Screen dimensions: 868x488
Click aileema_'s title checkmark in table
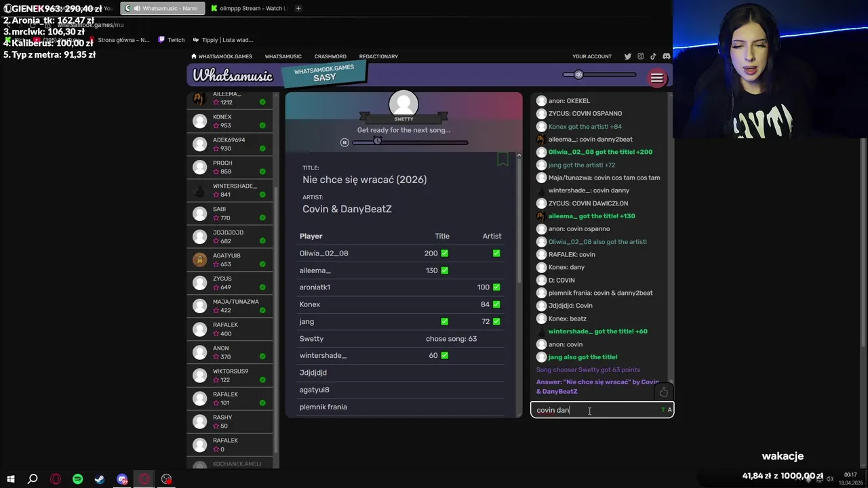click(x=445, y=270)
